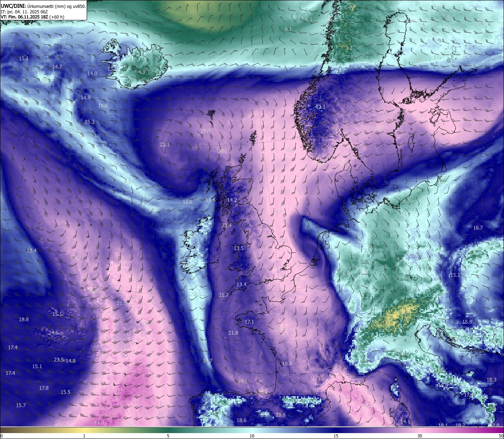Click the map value 15.3
The image size is (504, 439).
pyautogui.click(x=89, y=122)
